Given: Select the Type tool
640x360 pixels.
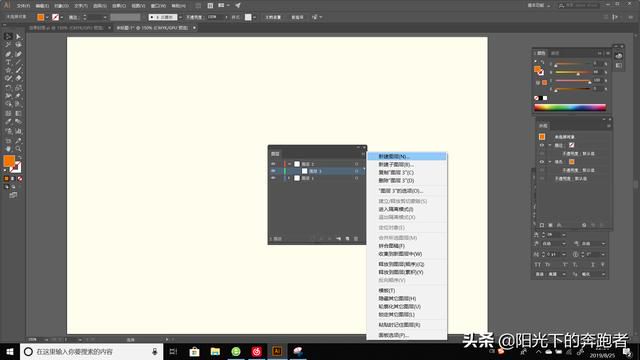Looking at the screenshot, I should (x=8, y=62).
